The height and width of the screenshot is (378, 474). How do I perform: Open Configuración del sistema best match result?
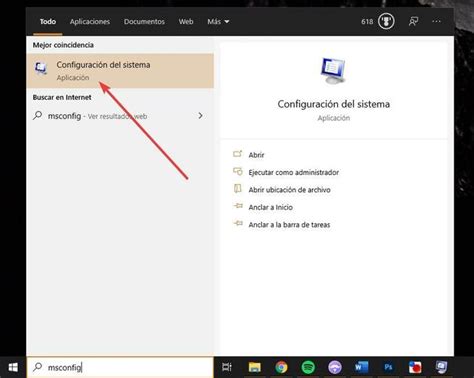[120, 71]
